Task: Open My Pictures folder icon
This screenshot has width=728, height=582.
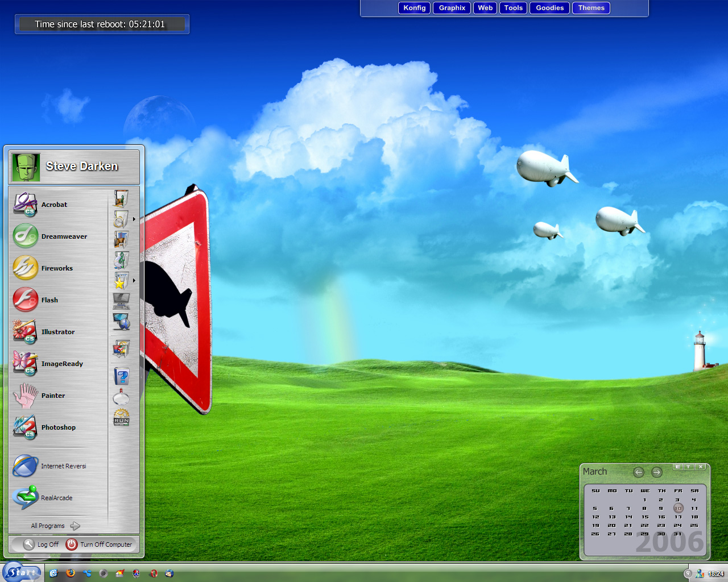Action: [121, 239]
